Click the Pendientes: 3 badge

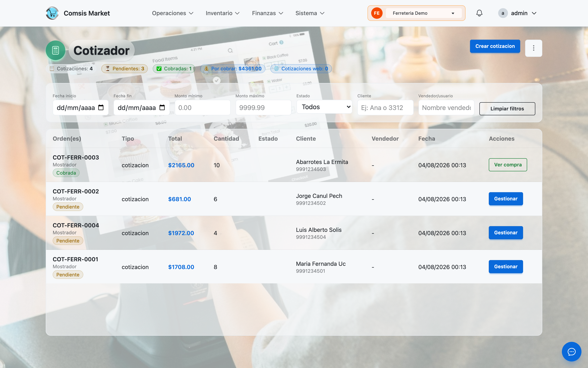coord(125,69)
